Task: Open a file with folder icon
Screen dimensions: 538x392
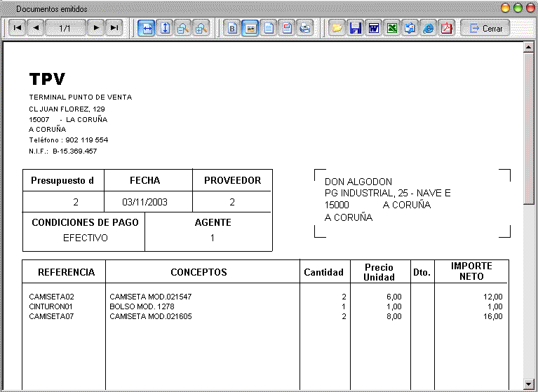Action: click(x=337, y=28)
